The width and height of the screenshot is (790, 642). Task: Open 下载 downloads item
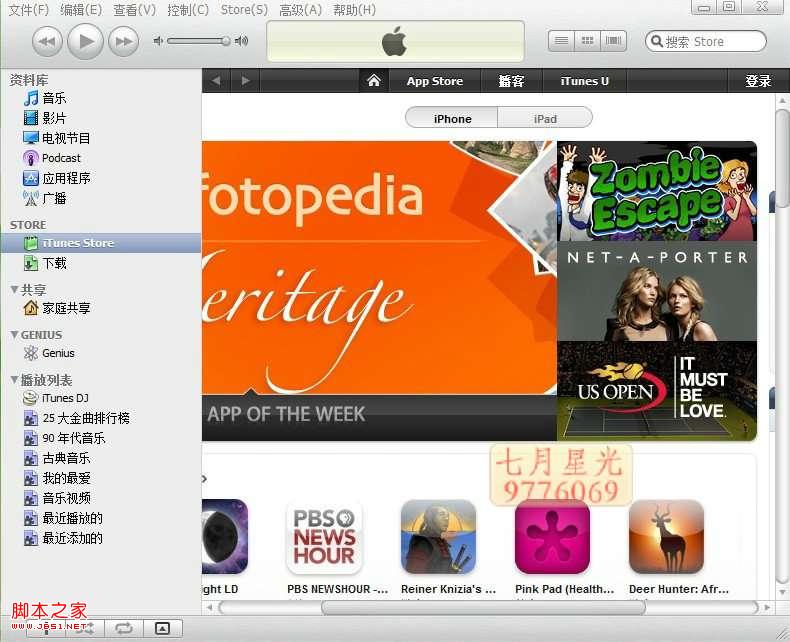click(x=45, y=263)
